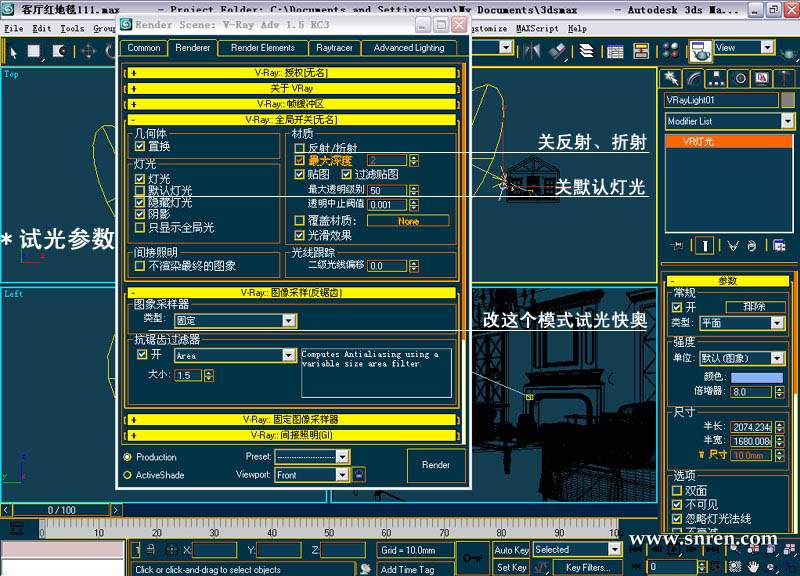Image resolution: width=800 pixels, height=576 pixels.
Task: Switch to the Common tab
Action: 144,47
